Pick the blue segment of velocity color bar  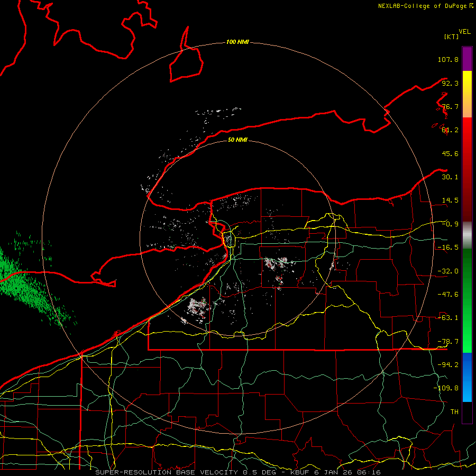point(467,377)
